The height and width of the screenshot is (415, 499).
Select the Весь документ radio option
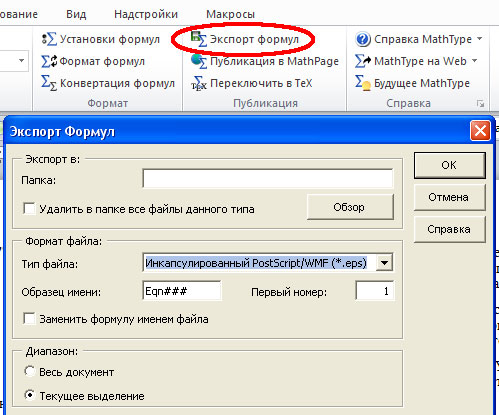click(29, 371)
